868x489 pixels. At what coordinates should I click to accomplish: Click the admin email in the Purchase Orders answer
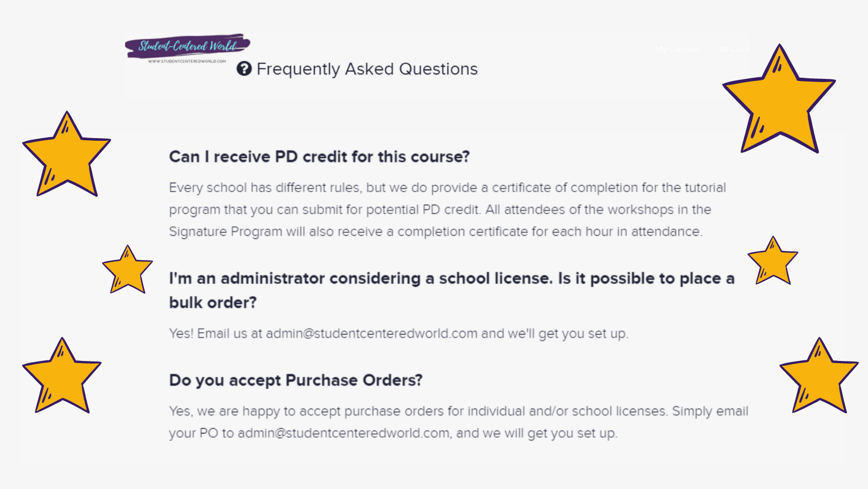click(343, 433)
